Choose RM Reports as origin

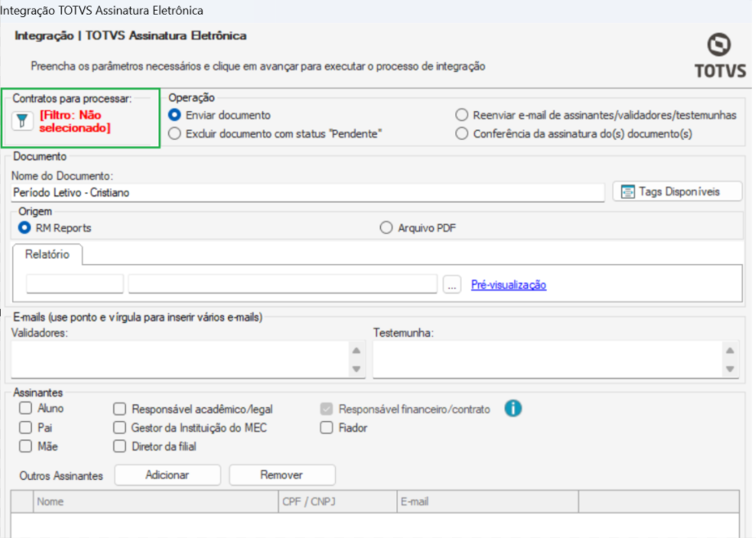pos(24,228)
